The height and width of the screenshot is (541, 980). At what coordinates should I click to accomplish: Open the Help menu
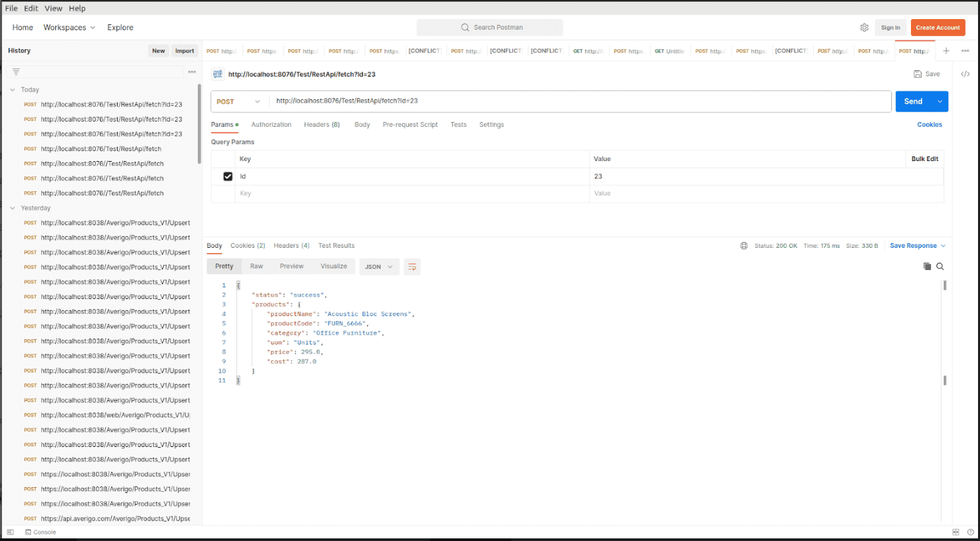click(x=77, y=9)
